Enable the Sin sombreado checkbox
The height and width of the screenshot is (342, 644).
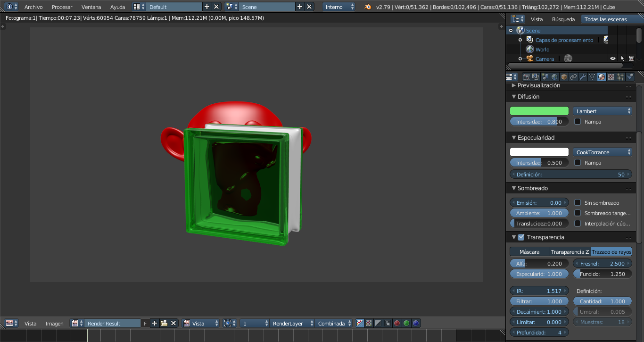pyautogui.click(x=578, y=202)
